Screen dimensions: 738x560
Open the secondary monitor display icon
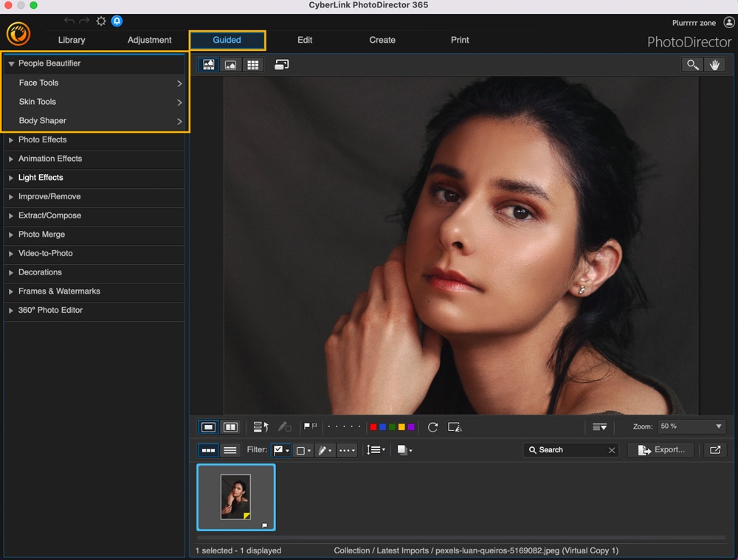[x=281, y=64]
